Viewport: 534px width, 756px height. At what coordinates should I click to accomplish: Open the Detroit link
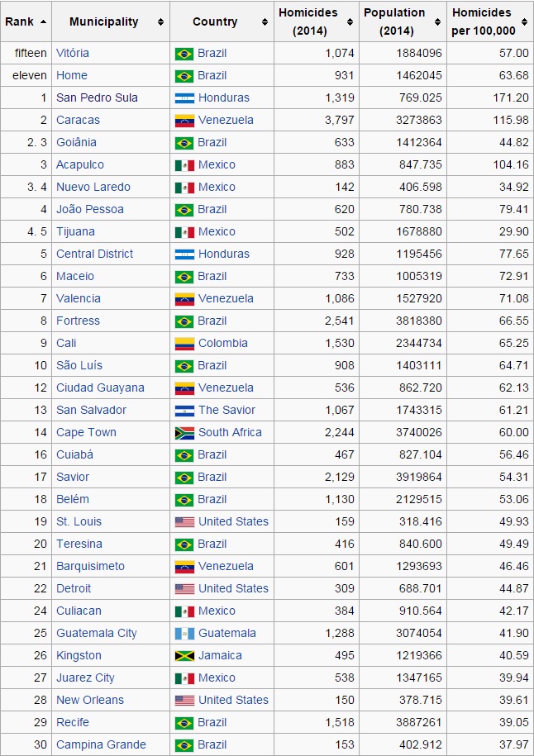coord(74,589)
